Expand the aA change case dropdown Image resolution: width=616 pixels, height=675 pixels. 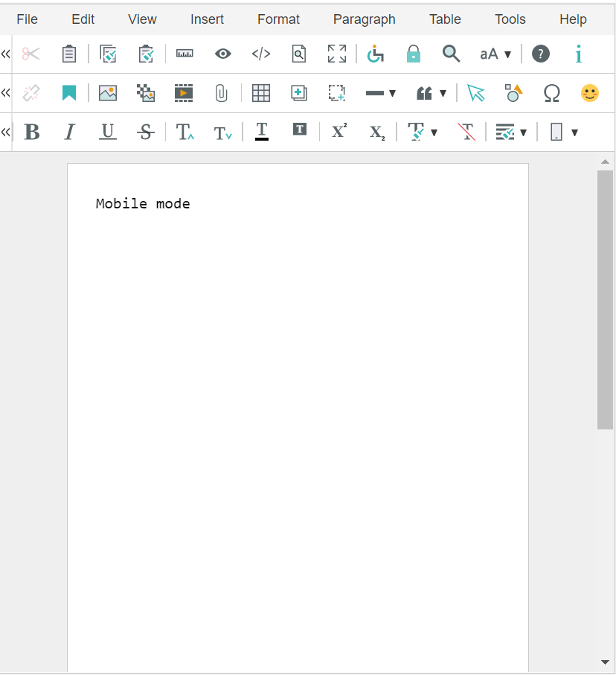click(x=496, y=54)
